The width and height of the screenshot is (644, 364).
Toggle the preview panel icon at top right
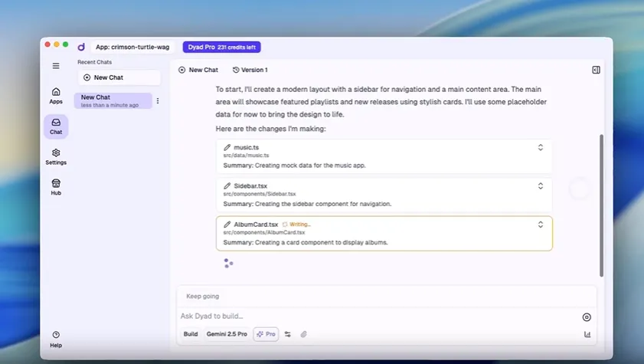pos(596,70)
